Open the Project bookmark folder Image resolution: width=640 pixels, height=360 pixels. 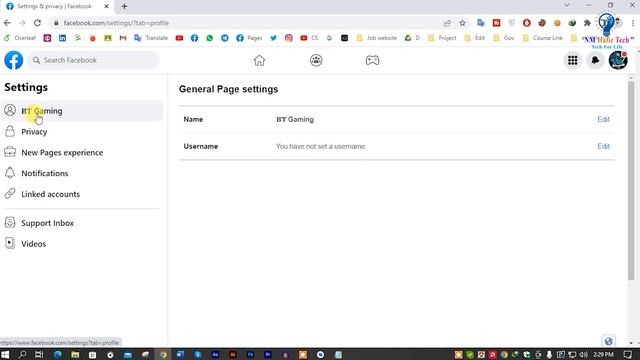(442, 38)
